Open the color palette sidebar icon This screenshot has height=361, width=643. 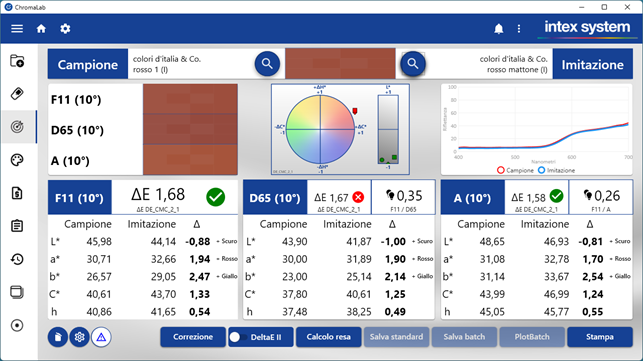(x=17, y=160)
